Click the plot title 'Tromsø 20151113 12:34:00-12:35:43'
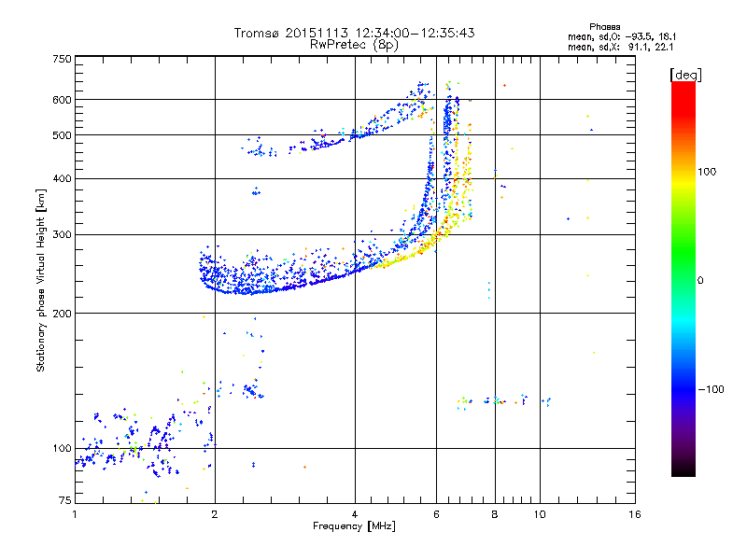747x560 pixels. click(x=354, y=33)
